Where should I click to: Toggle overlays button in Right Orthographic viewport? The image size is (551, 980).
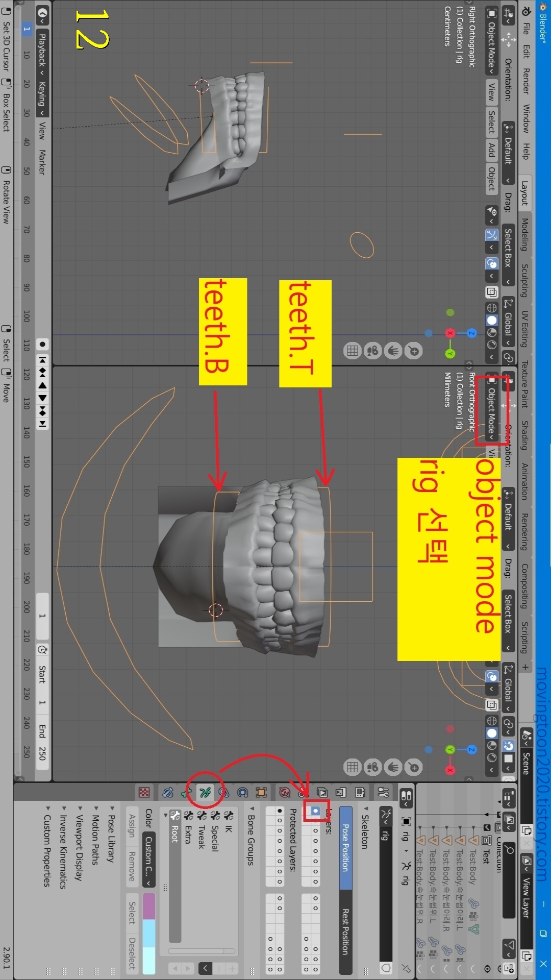click(x=492, y=263)
